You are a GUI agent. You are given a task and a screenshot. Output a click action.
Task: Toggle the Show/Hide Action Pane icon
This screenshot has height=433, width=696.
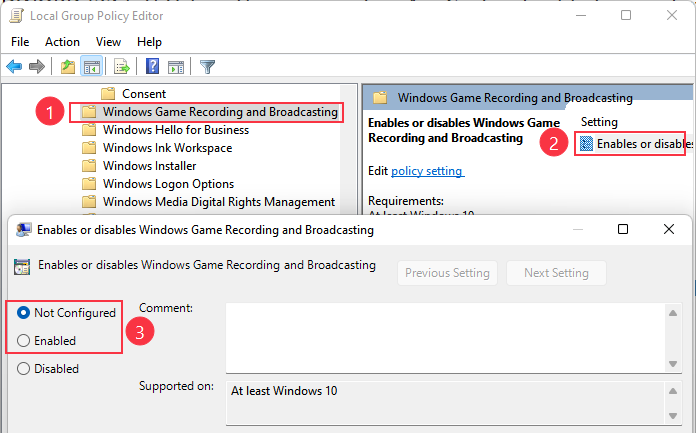[x=176, y=67]
